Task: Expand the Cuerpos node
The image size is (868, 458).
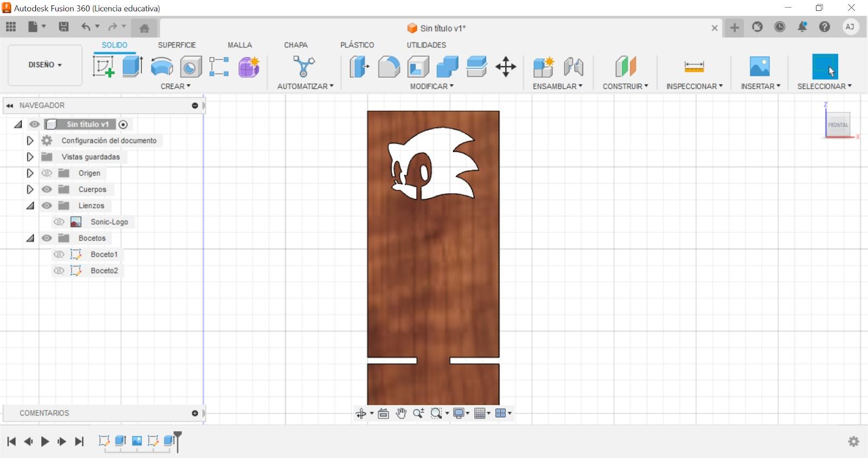Action: click(x=30, y=189)
